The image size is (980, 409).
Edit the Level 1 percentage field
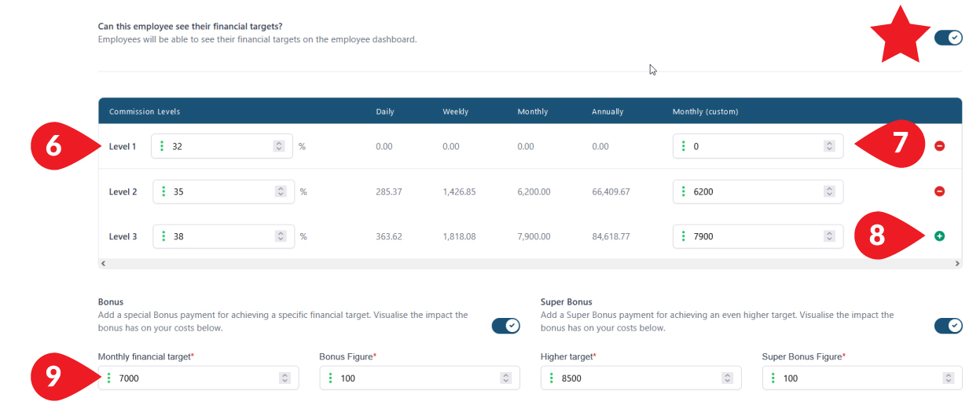coord(222,146)
